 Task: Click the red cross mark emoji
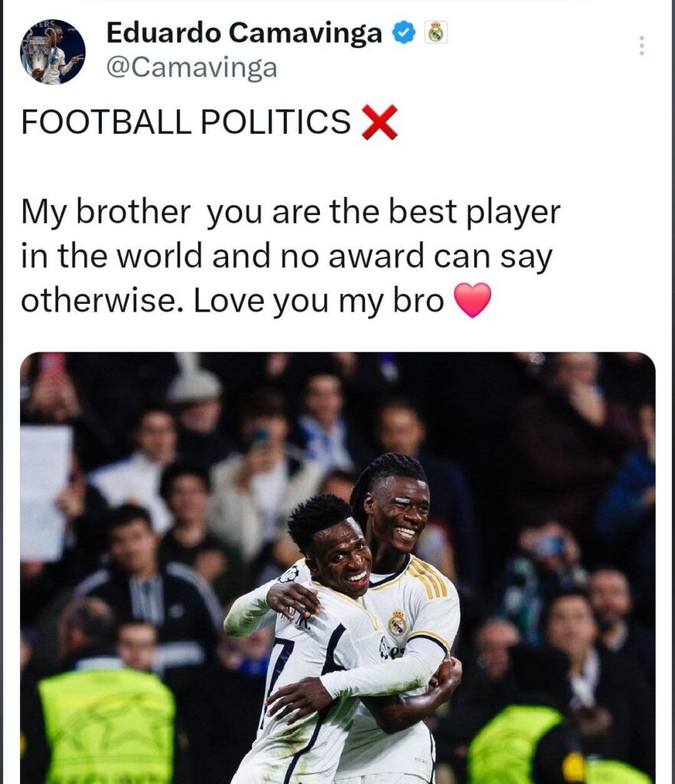(380, 122)
